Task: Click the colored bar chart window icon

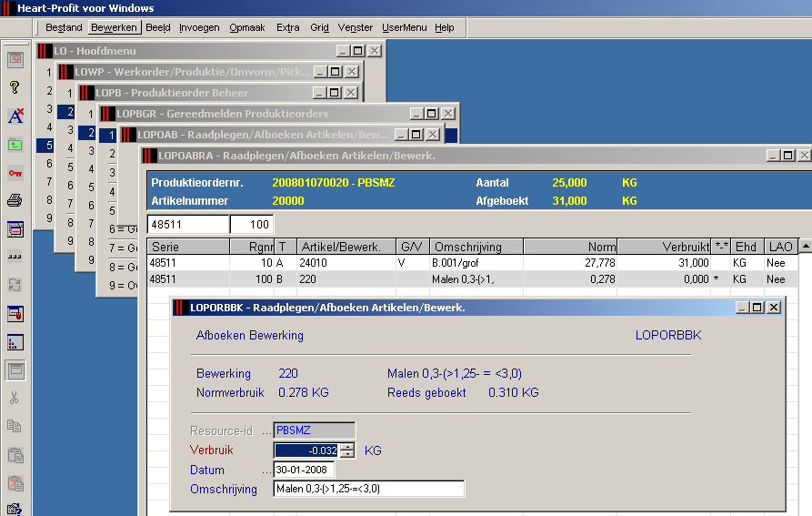Action: pos(15,342)
